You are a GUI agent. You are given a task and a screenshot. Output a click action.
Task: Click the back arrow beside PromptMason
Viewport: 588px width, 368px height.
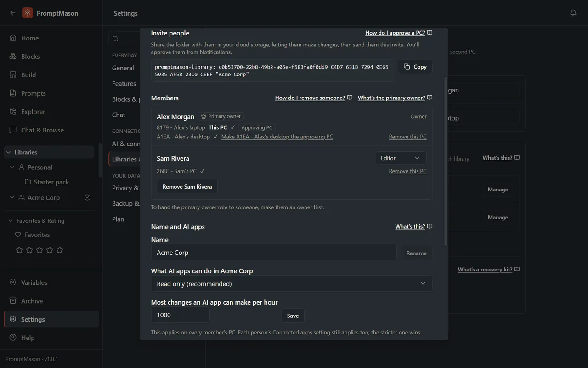[13, 13]
